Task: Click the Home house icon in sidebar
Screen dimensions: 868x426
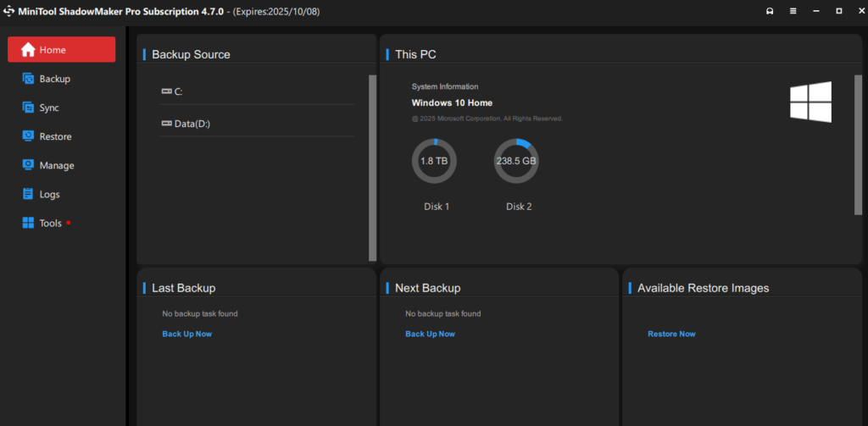Action: pos(28,50)
